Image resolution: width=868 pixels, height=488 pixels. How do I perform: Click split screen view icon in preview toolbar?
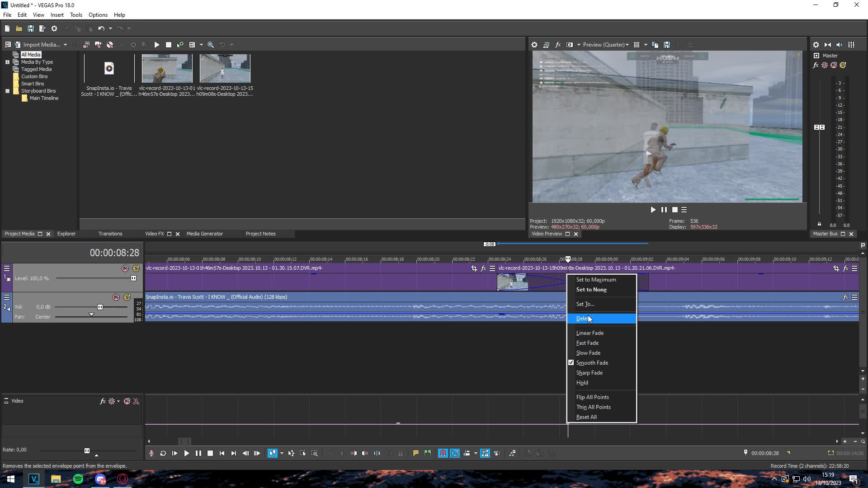click(x=570, y=45)
